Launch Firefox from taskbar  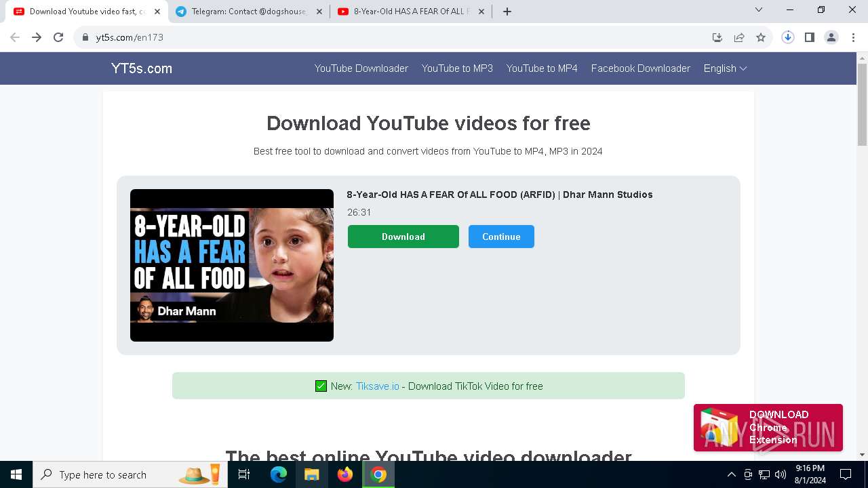[345, 474]
